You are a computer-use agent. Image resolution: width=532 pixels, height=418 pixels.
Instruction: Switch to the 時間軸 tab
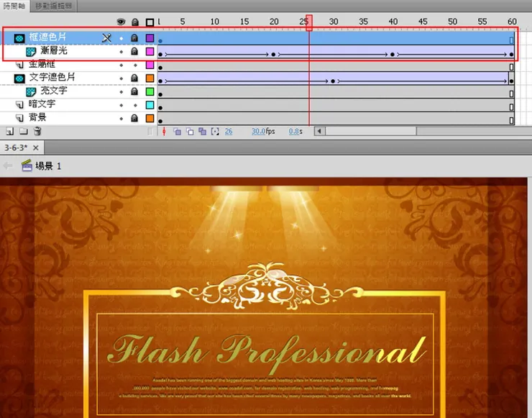pyautogui.click(x=14, y=6)
